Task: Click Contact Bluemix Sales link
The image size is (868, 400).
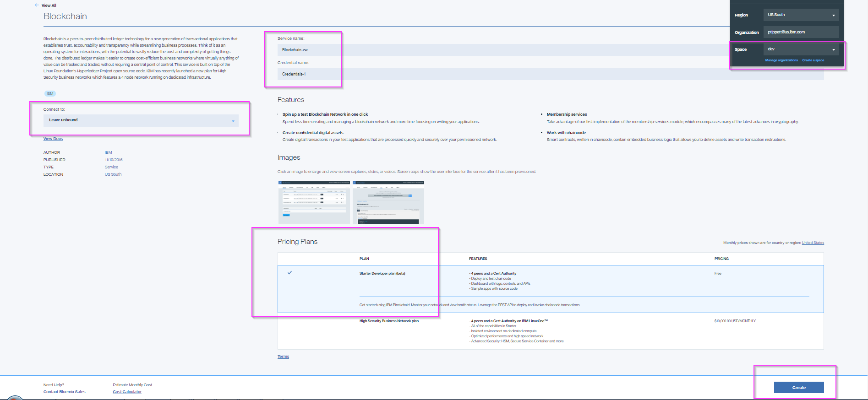Action: pos(65,392)
